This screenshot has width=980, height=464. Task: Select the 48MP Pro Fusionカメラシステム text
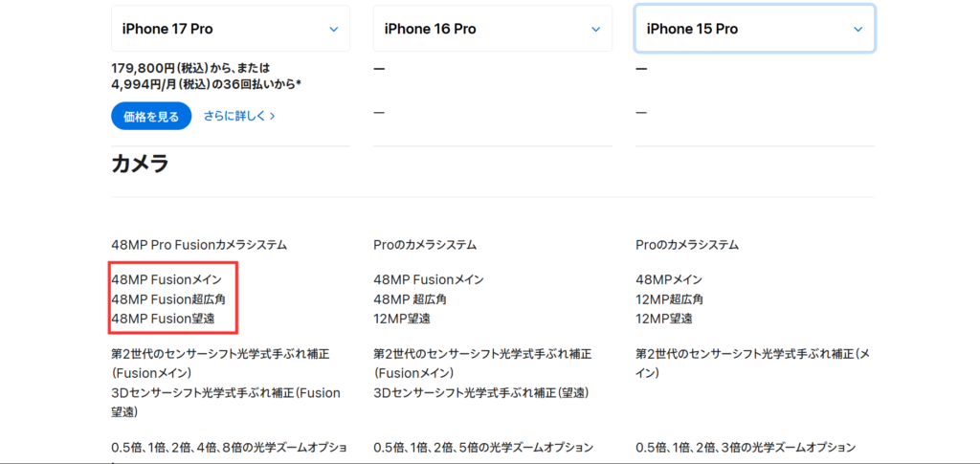[x=199, y=245]
